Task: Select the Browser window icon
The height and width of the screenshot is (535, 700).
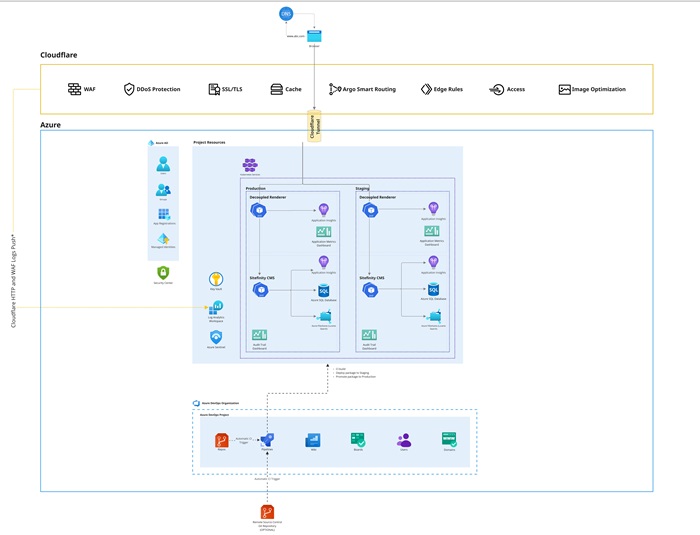Action: 314,36
